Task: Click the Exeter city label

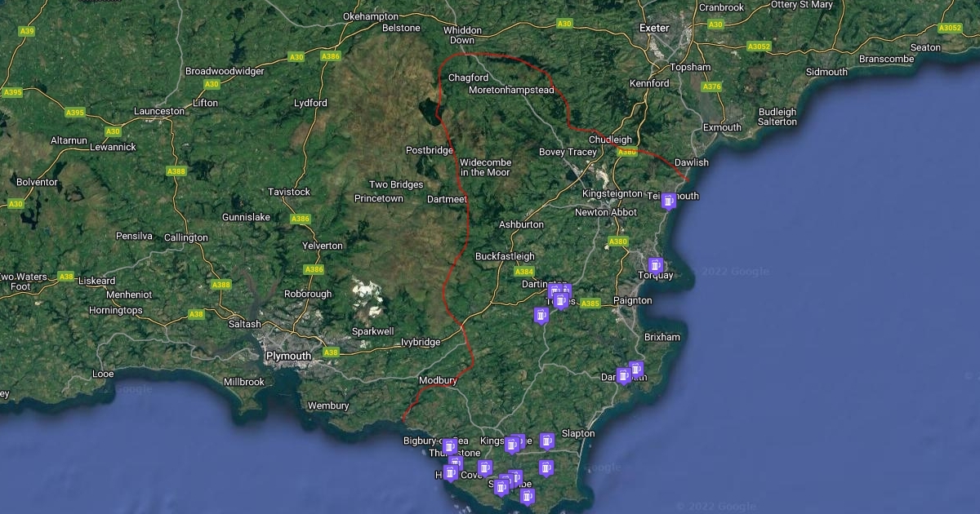Action: [654, 28]
